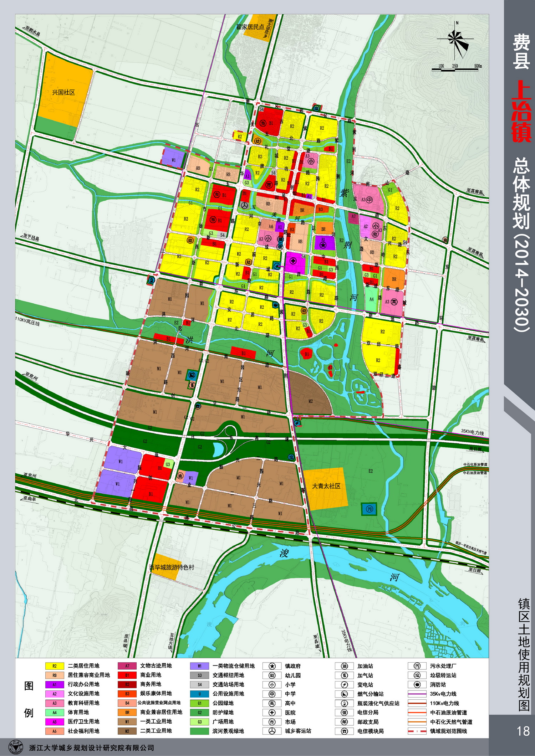535x756 pixels.
Task: Select the 垃圾转运站 legend icon
Action: 417,675
